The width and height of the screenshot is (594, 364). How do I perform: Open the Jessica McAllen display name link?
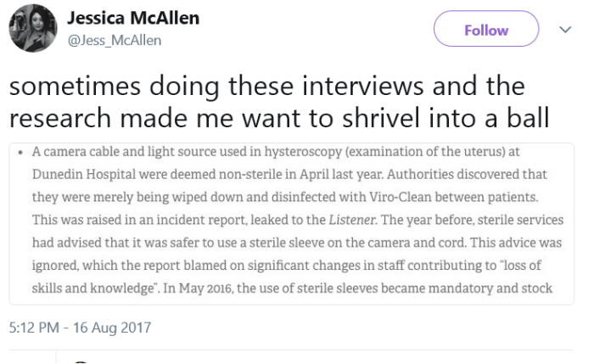point(132,19)
